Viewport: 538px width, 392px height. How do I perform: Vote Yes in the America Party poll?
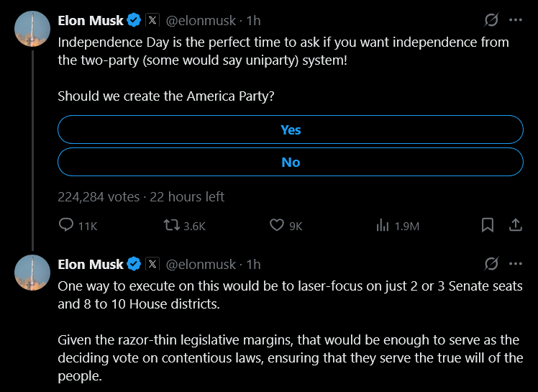tap(290, 129)
